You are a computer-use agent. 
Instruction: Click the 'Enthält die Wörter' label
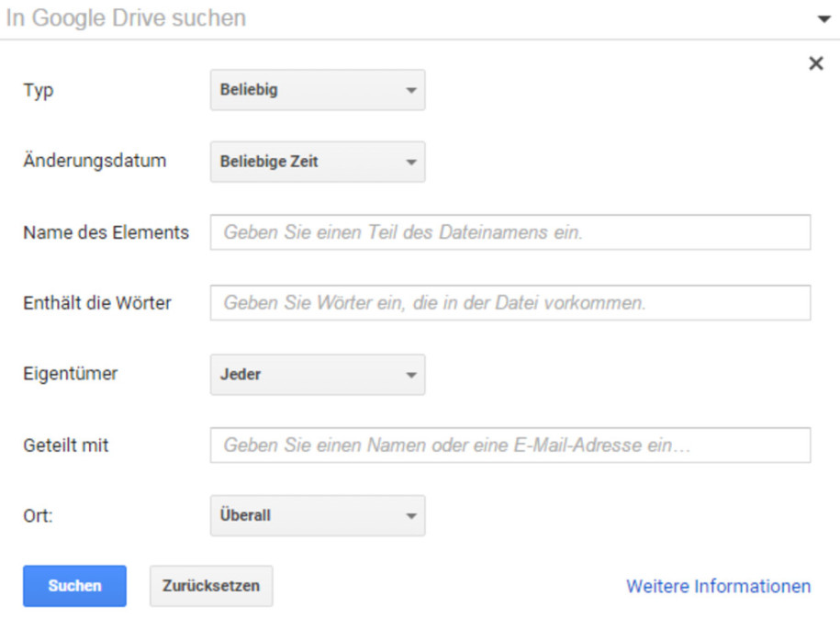97,303
